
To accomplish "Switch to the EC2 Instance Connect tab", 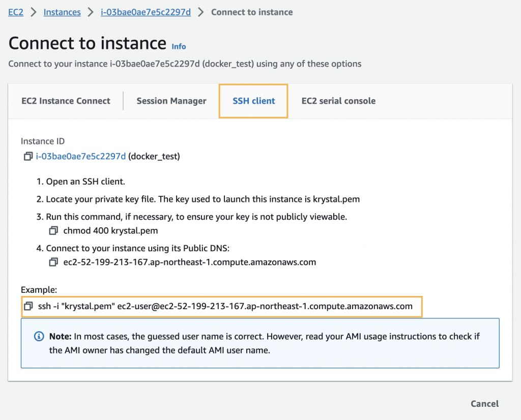I will (66, 101).
